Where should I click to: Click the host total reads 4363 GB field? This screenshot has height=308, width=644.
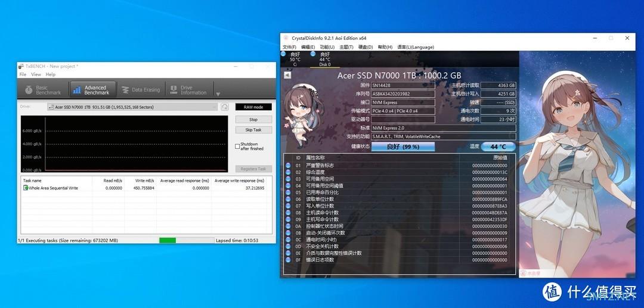[x=498, y=85]
